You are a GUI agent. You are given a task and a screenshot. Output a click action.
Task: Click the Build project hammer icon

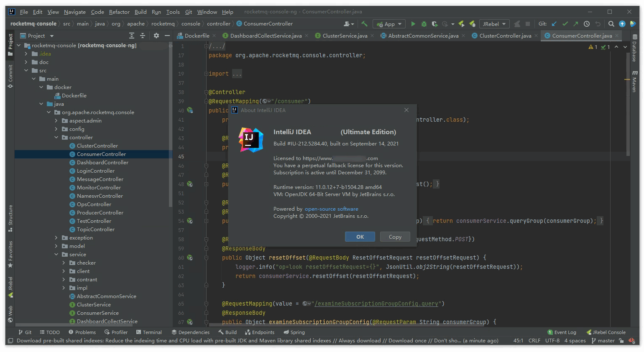coord(364,24)
